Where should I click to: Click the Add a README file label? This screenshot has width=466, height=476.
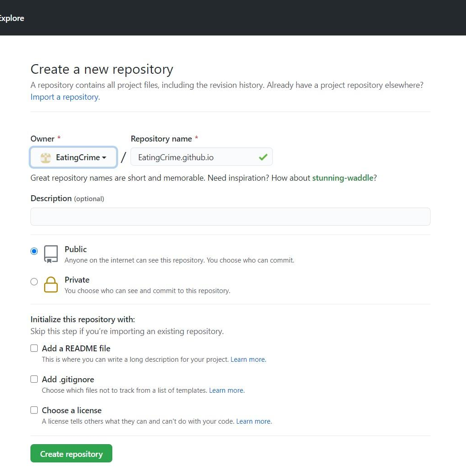pos(76,348)
